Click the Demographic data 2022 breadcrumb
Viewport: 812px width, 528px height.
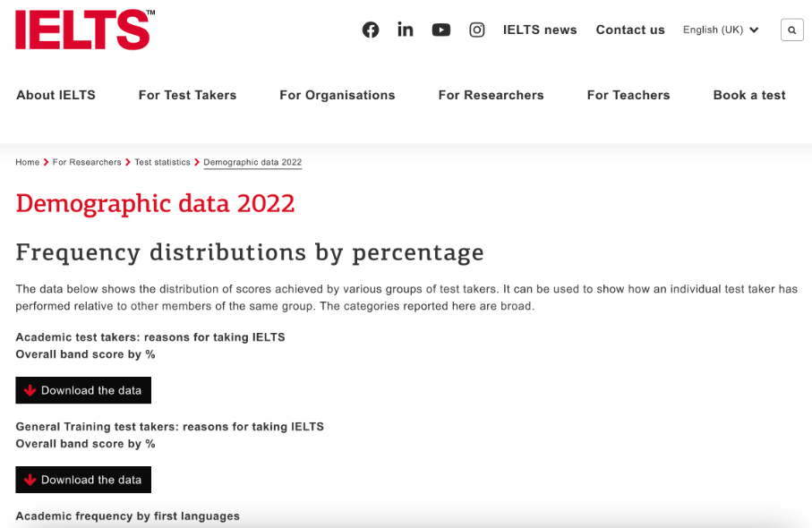tap(252, 162)
